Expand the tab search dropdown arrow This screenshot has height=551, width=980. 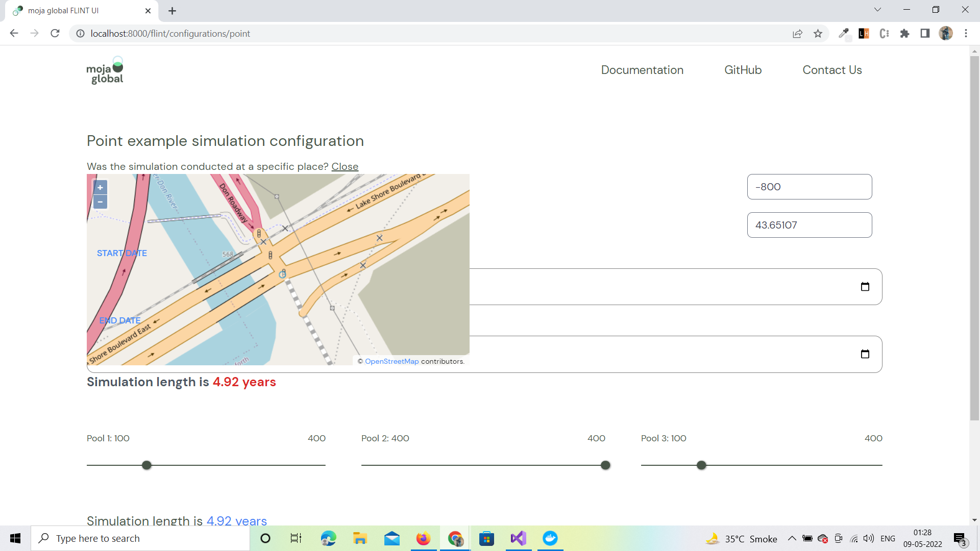click(877, 9)
